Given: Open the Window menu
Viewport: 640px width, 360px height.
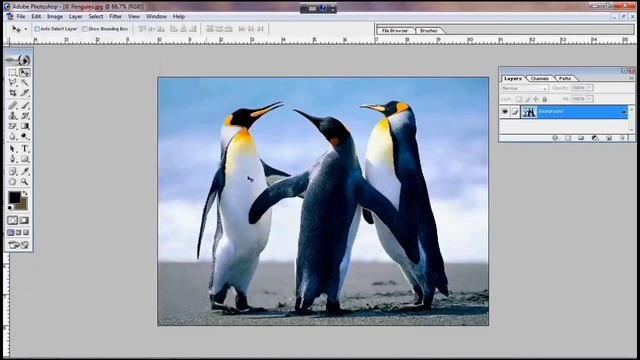Looking at the screenshot, I should tap(156, 16).
